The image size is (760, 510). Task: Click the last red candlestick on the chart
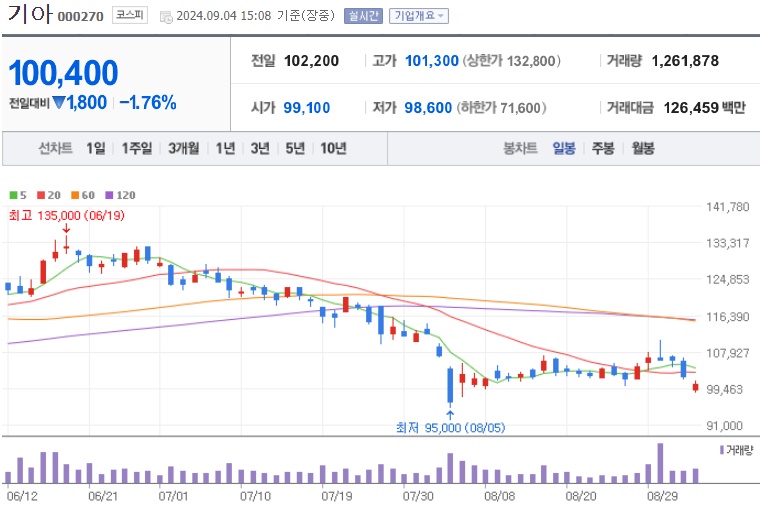tap(696, 386)
